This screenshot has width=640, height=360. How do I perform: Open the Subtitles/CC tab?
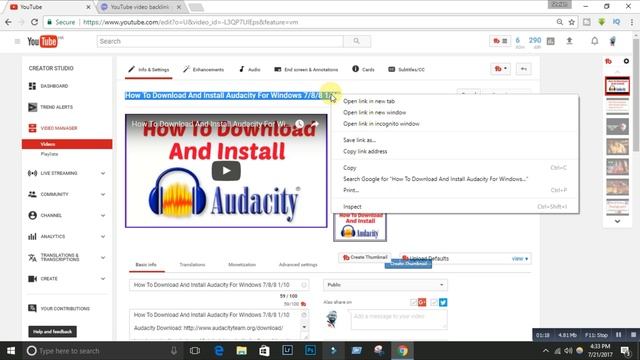point(406,69)
